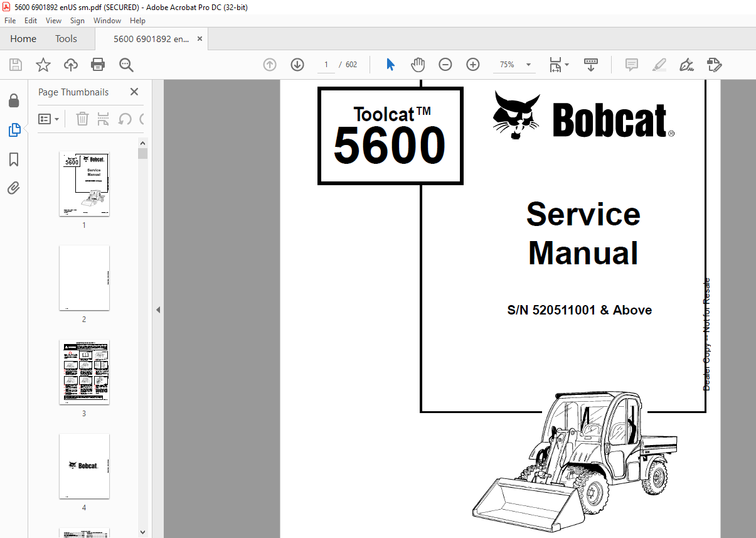This screenshot has width=756, height=538.
Task: Open thumbnails options menu dropdown
Action: pyautogui.click(x=48, y=119)
